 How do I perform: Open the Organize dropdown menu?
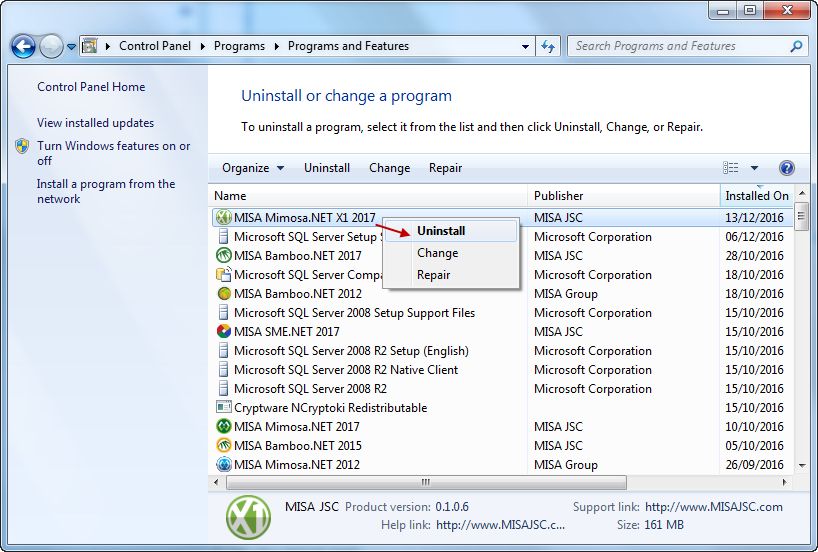pos(253,168)
